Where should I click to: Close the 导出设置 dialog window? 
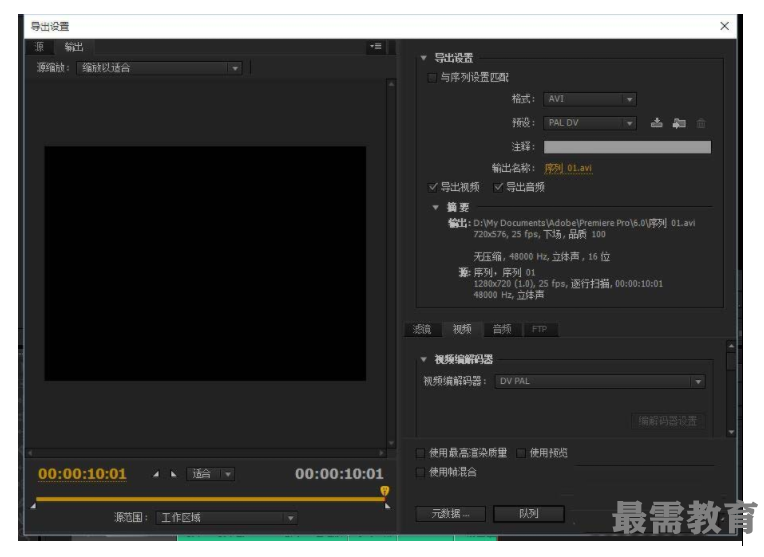(725, 27)
